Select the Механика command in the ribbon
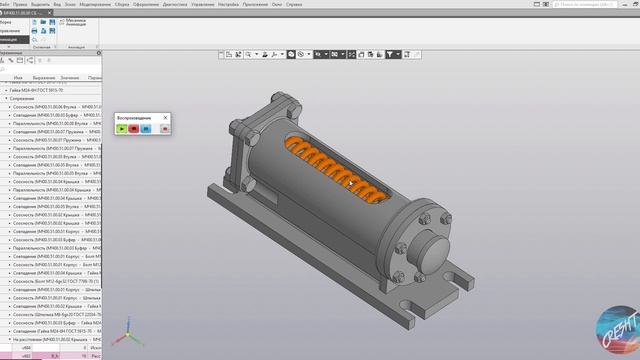The height and width of the screenshot is (360, 640). 76,20
